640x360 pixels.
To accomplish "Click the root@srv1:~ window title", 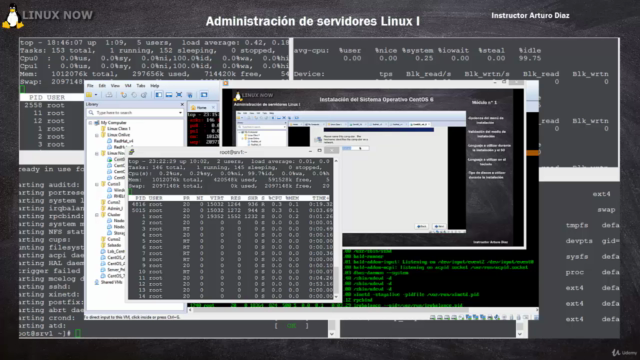I will [233, 152].
